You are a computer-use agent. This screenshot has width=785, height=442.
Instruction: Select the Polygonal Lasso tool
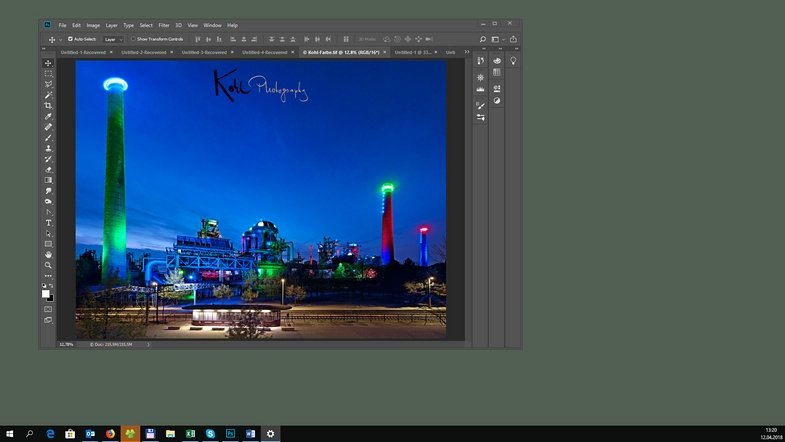coord(48,84)
